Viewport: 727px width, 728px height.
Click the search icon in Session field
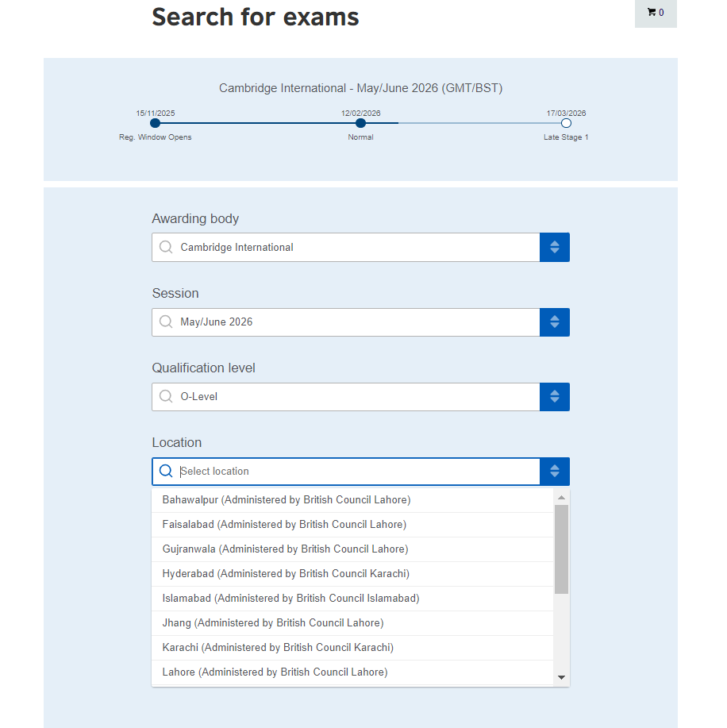tap(166, 322)
